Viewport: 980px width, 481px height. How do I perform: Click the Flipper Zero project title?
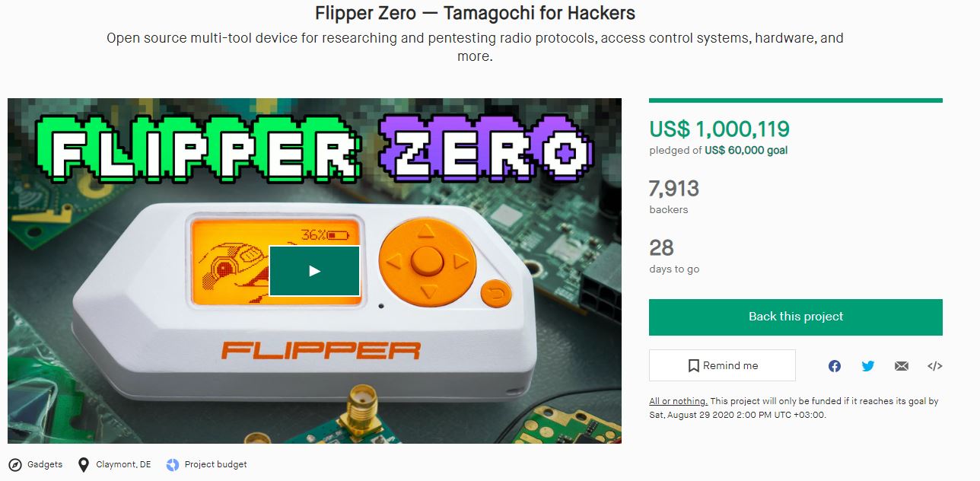pyautogui.click(x=475, y=13)
